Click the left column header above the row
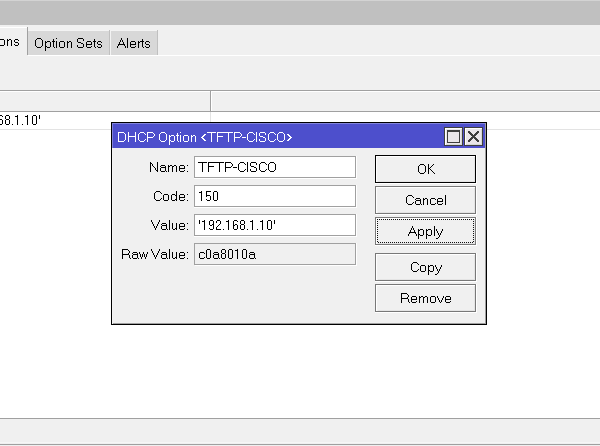This screenshot has width=600, height=446. click(100, 101)
